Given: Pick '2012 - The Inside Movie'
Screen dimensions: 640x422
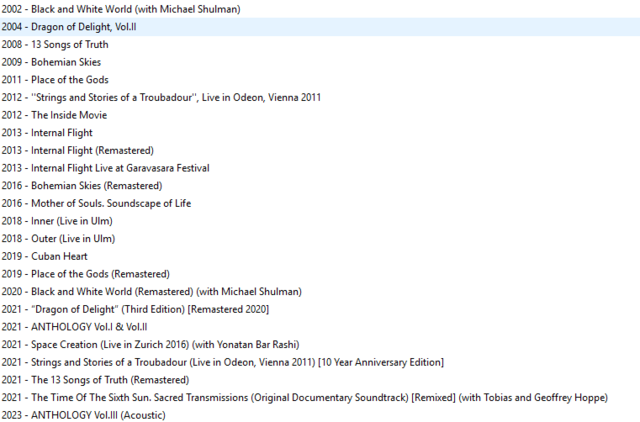Looking at the screenshot, I should coord(54,115).
